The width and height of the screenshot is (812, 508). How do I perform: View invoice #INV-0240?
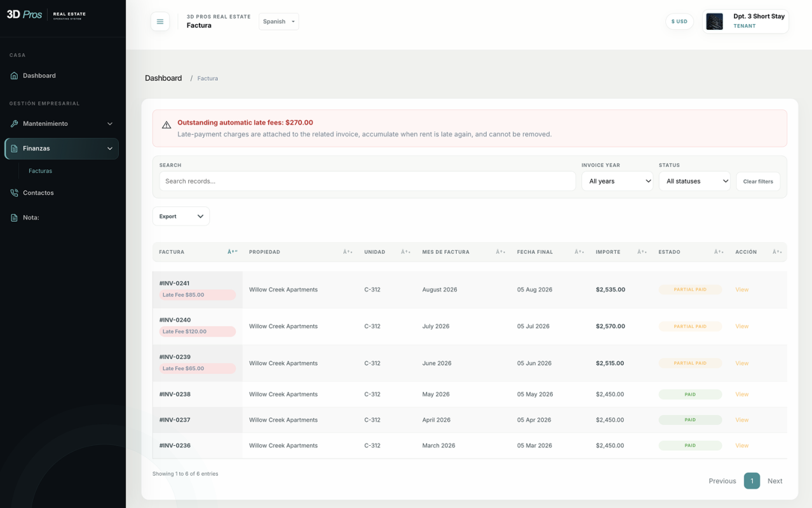tap(741, 326)
